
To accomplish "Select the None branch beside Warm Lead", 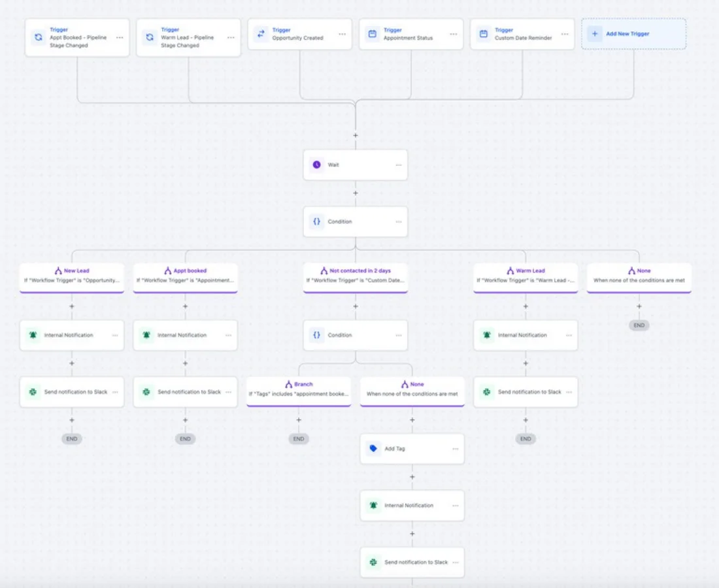I will (x=639, y=278).
